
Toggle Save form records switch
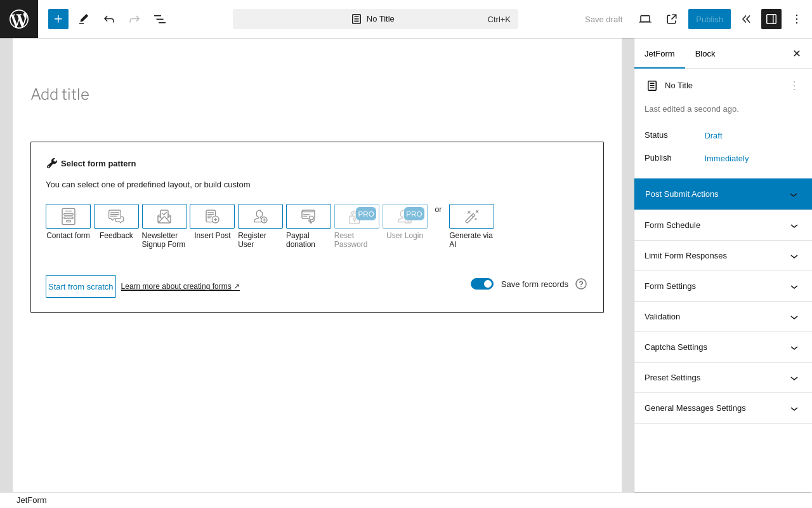(x=482, y=284)
